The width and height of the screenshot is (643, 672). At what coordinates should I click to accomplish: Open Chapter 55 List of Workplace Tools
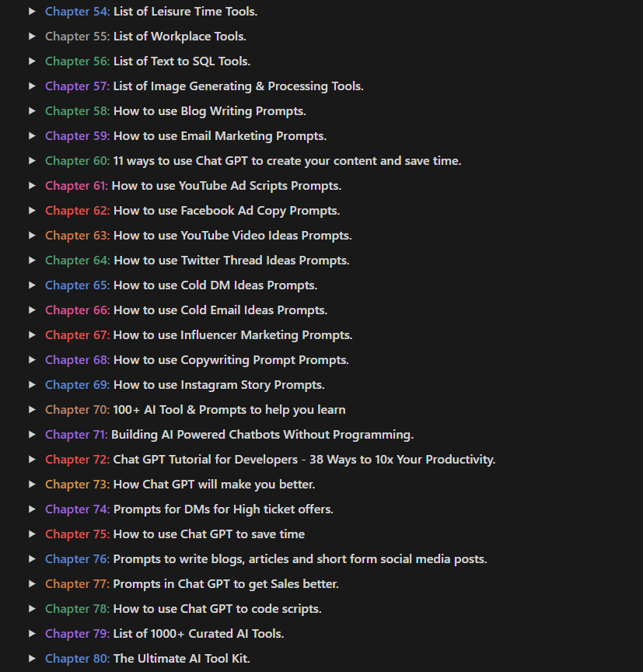point(145,37)
